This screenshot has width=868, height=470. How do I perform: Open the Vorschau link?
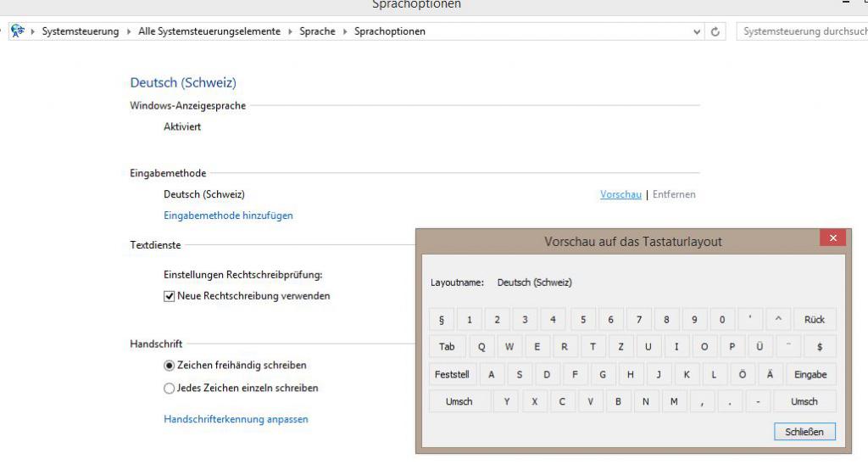[x=620, y=194]
